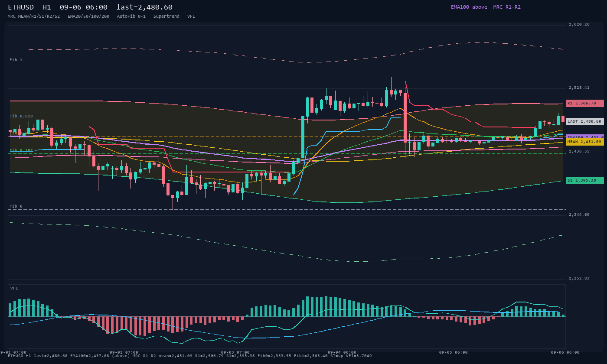Click the Fib 0 level label
The height and width of the screenshot is (364, 607).
tap(16, 206)
